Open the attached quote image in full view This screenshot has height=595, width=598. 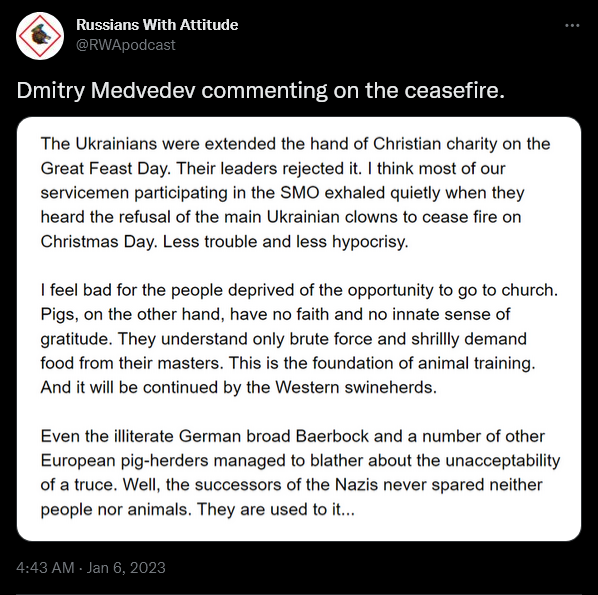(x=299, y=329)
